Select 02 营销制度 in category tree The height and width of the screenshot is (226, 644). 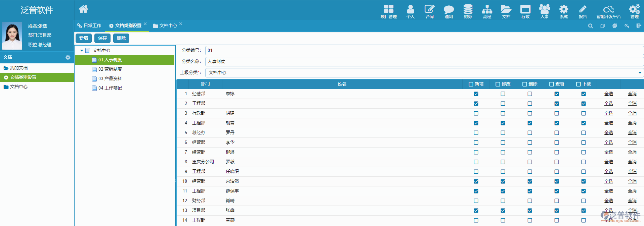(x=110, y=69)
